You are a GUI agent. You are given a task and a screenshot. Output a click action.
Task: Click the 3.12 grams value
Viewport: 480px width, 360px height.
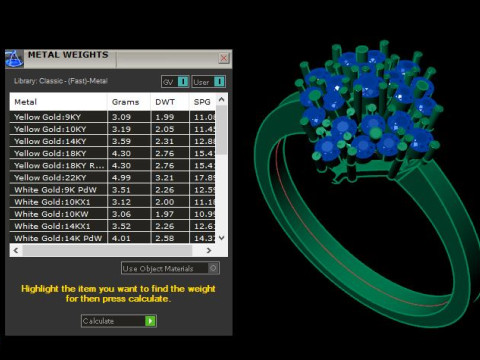tap(121, 202)
